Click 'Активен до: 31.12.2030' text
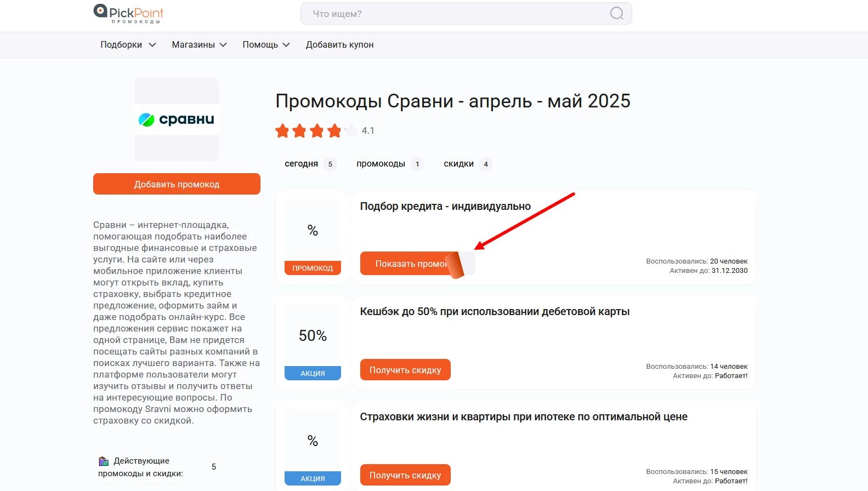The width and height of the screenshot is (868, 491). click(x=708, y=271)
